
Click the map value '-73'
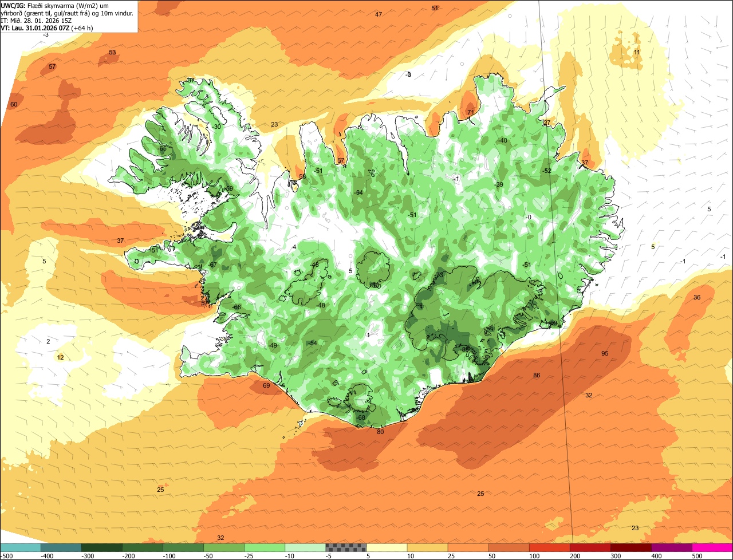[x=439, y=275]
